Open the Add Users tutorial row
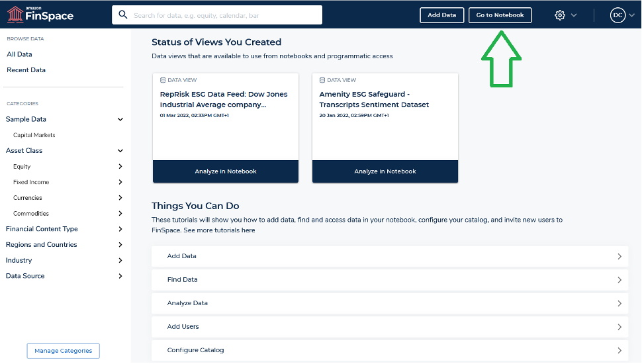The image size is (642, 364). (x=390, y=327)
